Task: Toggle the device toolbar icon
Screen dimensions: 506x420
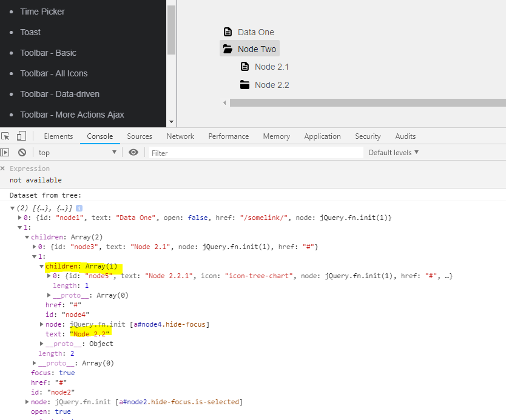Action: pyautogui.click(x=21, y=136)
